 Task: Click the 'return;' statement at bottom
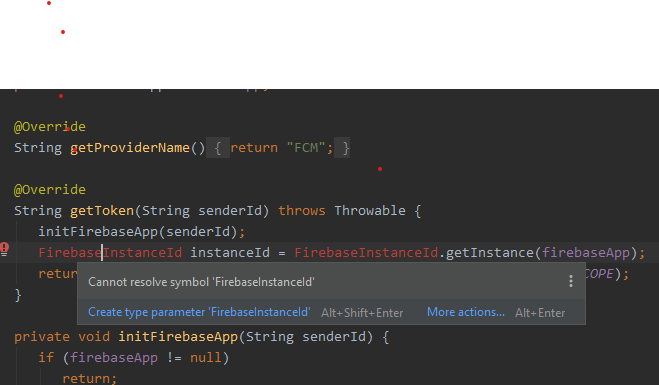[x=90, y=379]
